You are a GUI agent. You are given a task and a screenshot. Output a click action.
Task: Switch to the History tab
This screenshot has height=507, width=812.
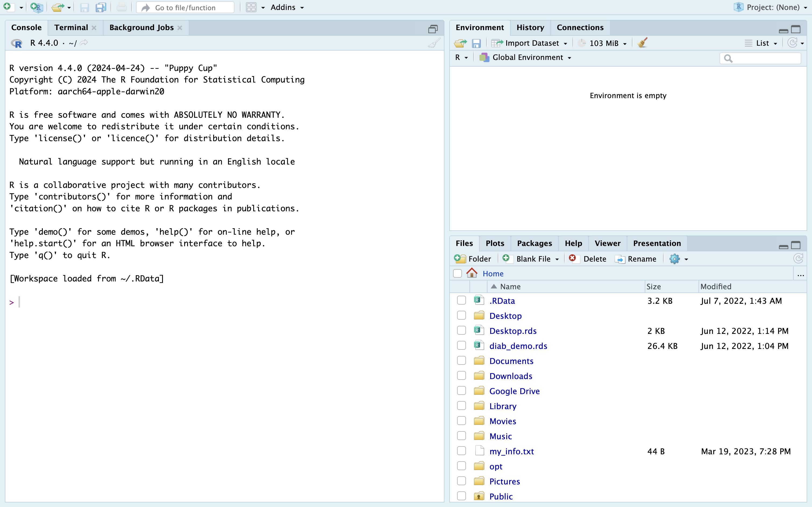(x=530, y=27)
